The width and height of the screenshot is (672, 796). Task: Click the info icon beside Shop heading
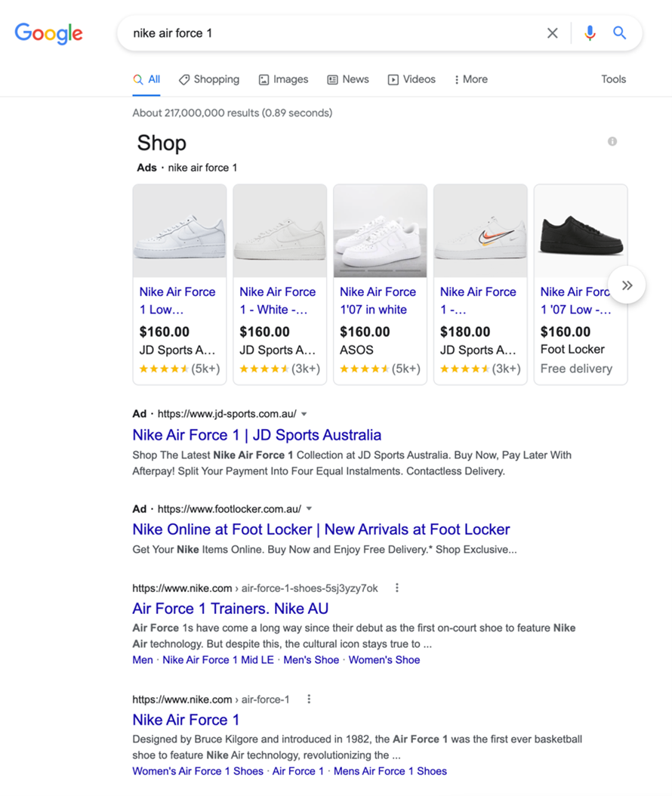[612, 141]
